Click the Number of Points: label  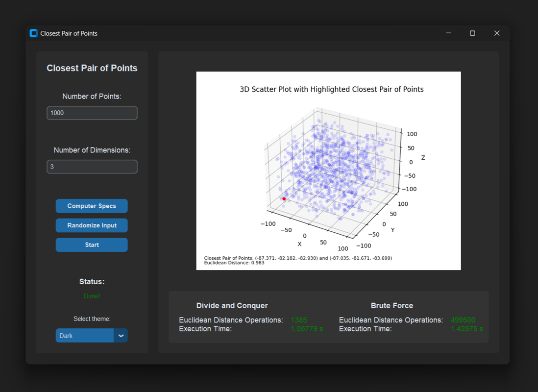pyautogui.click(x=92, y=97)
